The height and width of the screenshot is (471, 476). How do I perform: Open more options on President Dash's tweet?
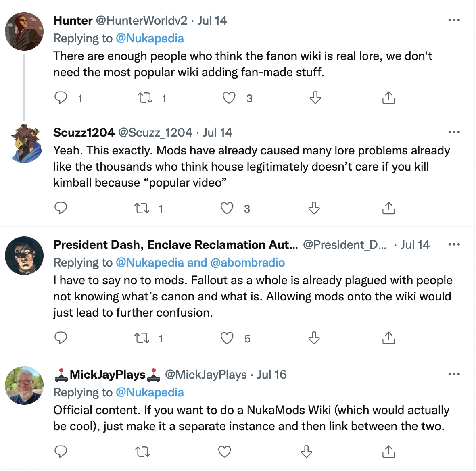(454, 245)
